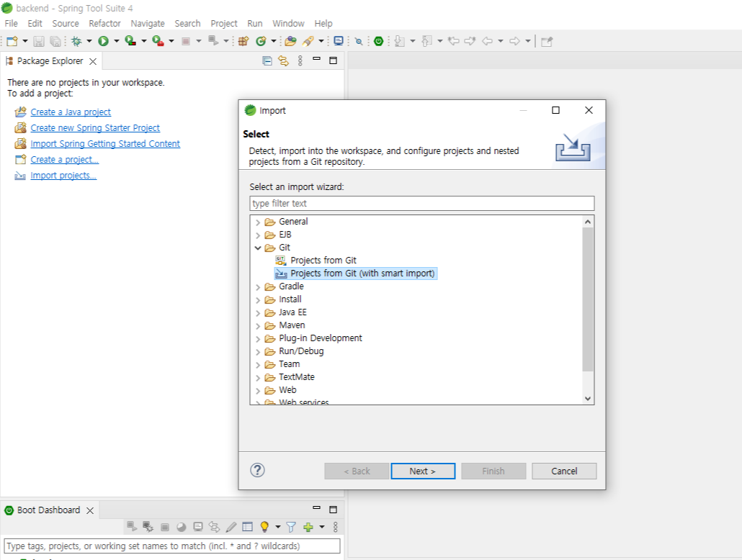This screenshot has height=560, width=742.
Task: Click Collapse All icon in Package Explorer
Action: (267, 60)
